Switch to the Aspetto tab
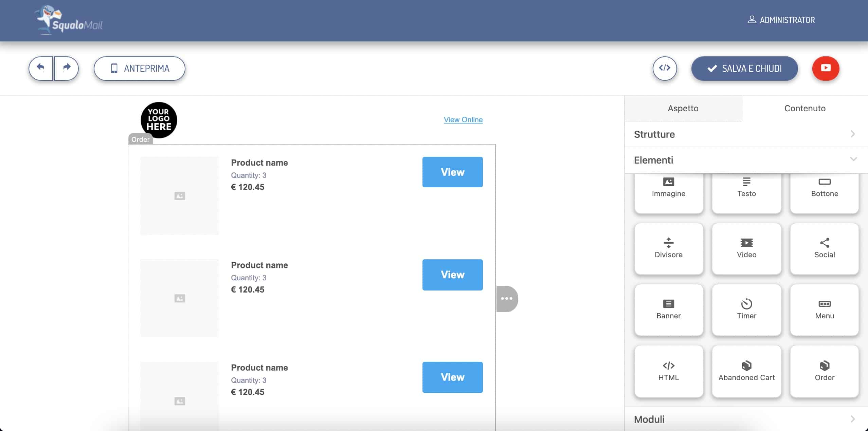The image size is (868, 431). click(x=683, y=108)
